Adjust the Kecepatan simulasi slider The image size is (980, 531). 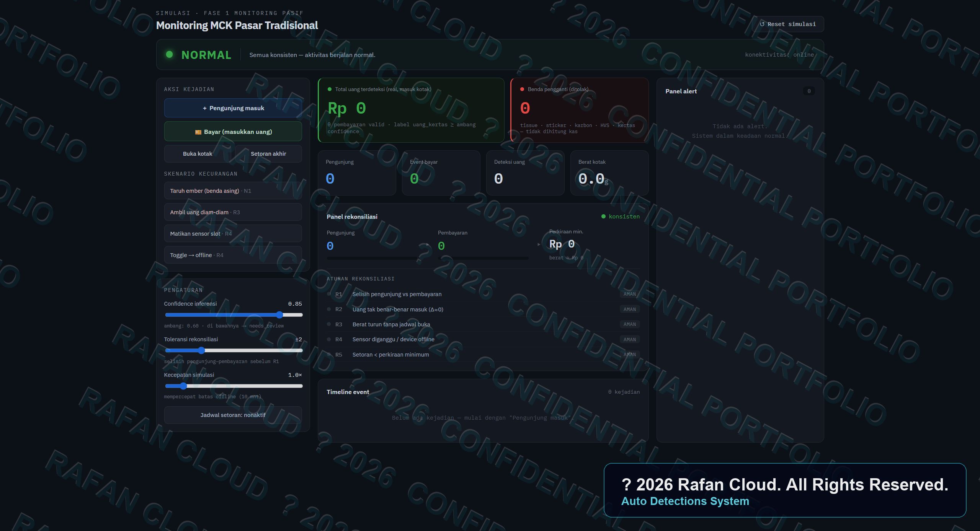[x=234, y=386]
